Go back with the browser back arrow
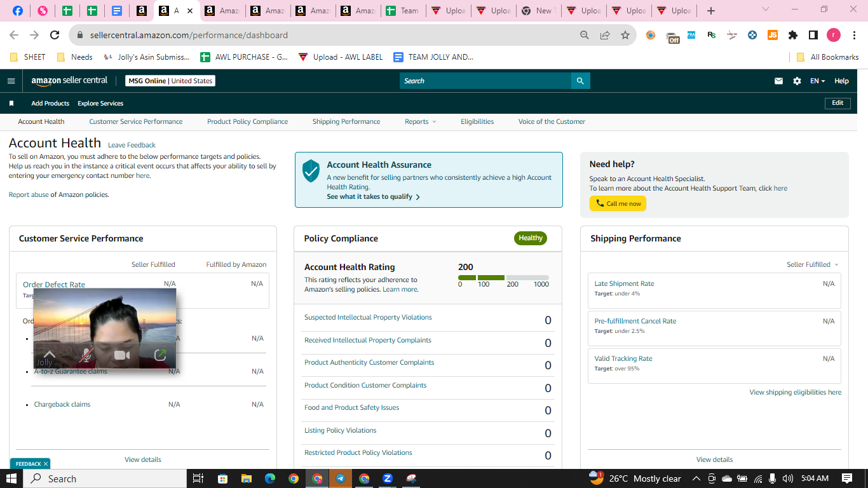 14,35
